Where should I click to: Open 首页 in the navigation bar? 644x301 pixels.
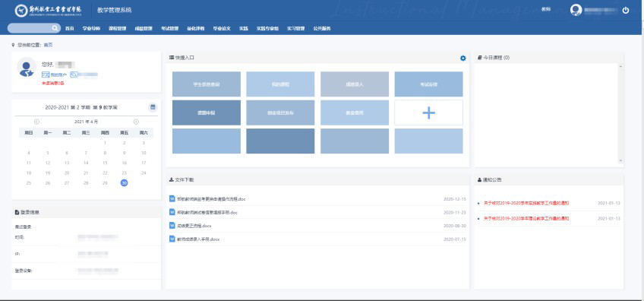click(x=69, y=29)
